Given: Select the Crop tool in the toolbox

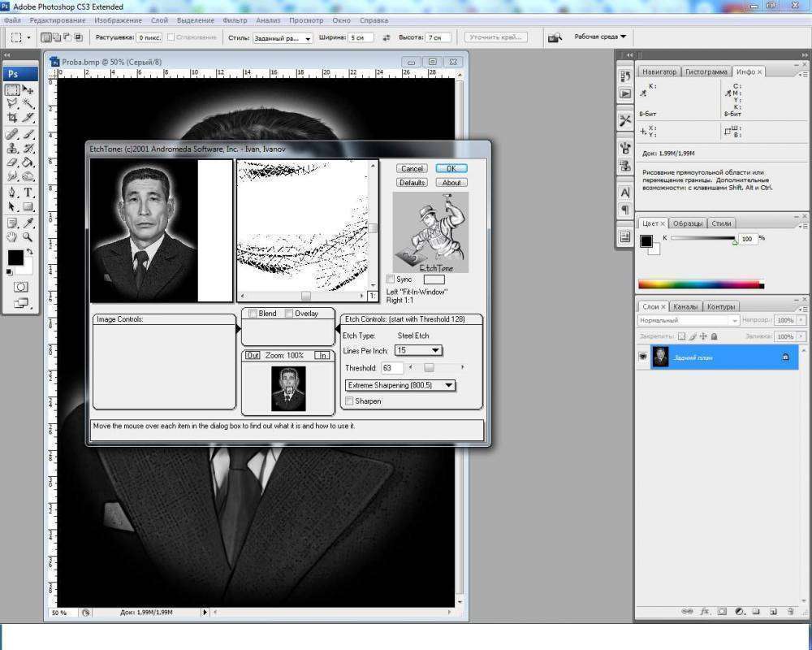Looking at the screenshot, I should pos(12,118).
